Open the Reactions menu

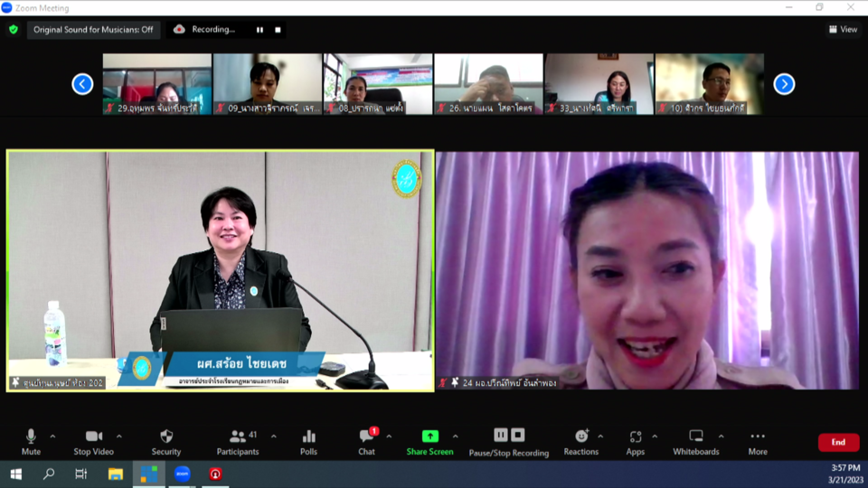pos(581,441)
